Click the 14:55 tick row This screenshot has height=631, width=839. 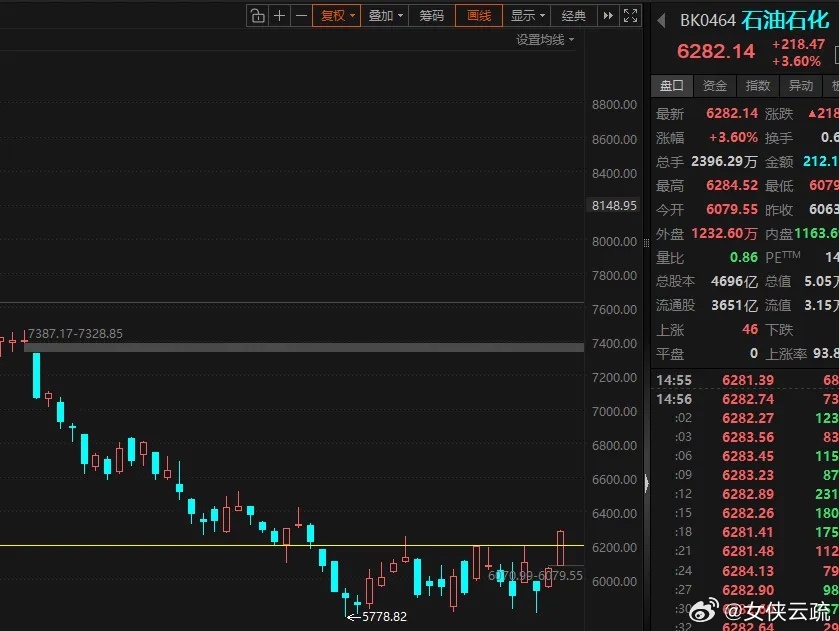coord(745,380)
